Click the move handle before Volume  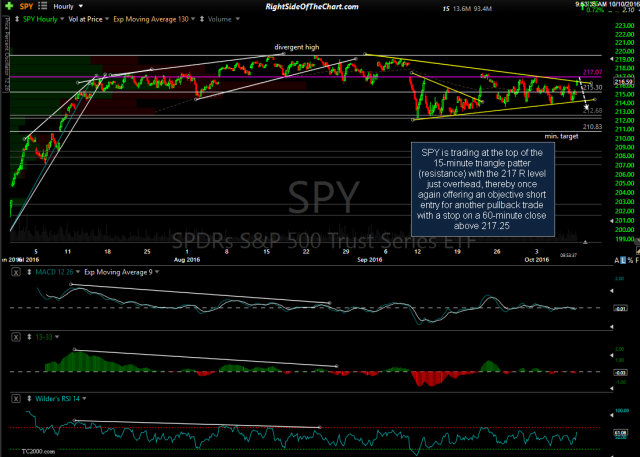[x=202, y=19]
